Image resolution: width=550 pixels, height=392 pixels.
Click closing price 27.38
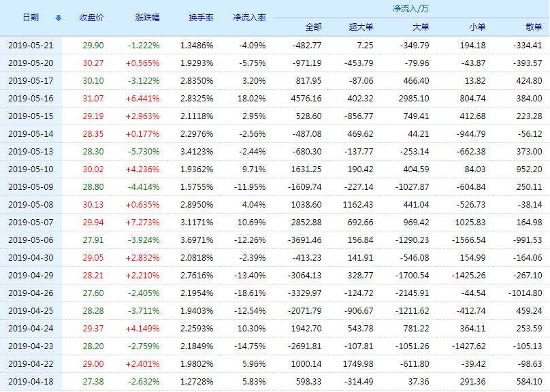[x=93, y=382]
